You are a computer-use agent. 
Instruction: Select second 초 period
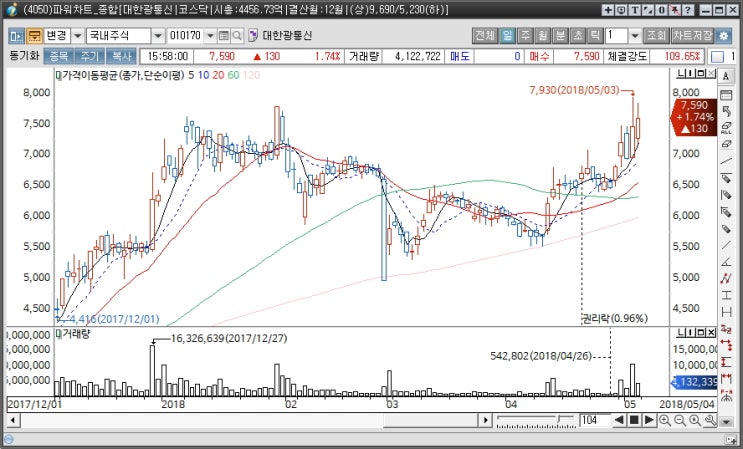point(578,36)
